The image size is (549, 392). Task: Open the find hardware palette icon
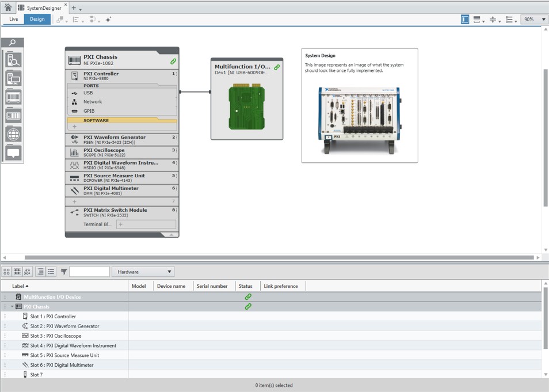[13, 59]
